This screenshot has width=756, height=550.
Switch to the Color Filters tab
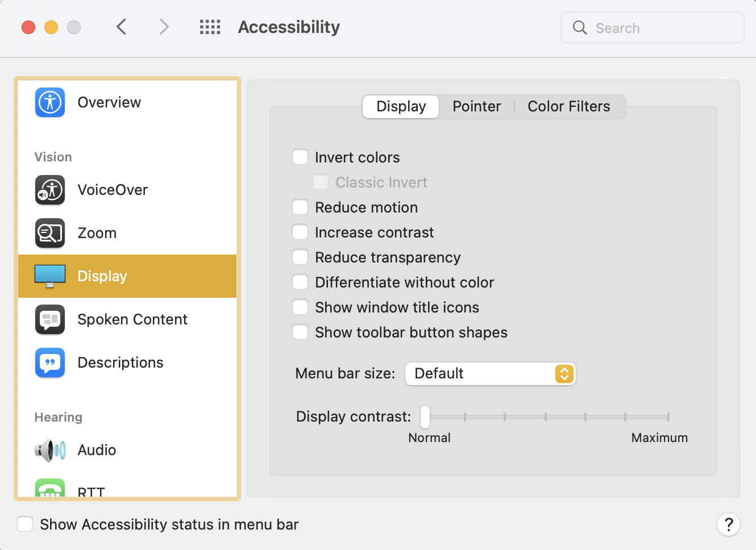point(568,107)
